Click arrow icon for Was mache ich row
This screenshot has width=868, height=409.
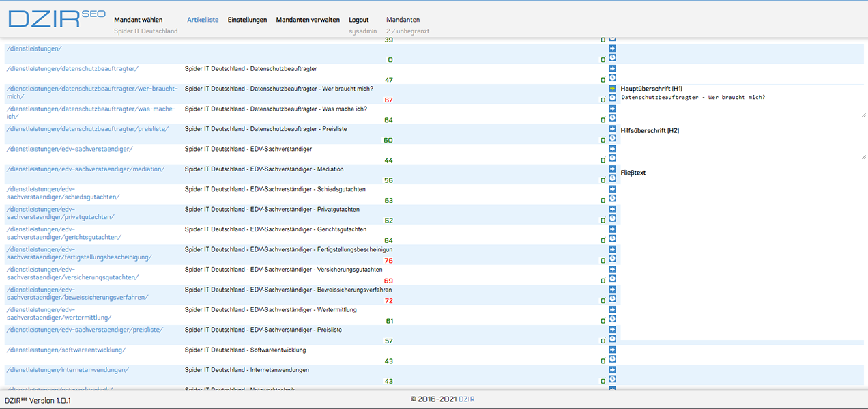(x=612, y=109)
